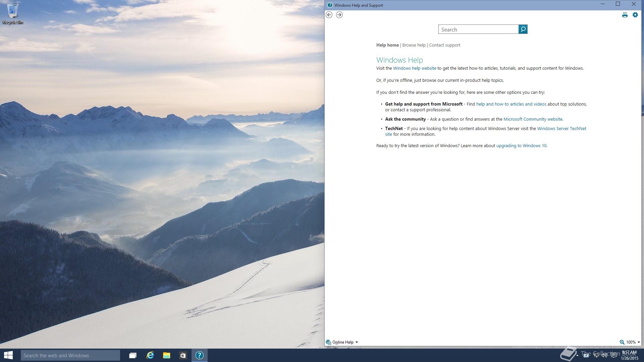Open the Windows help website link

coord(415,68)
